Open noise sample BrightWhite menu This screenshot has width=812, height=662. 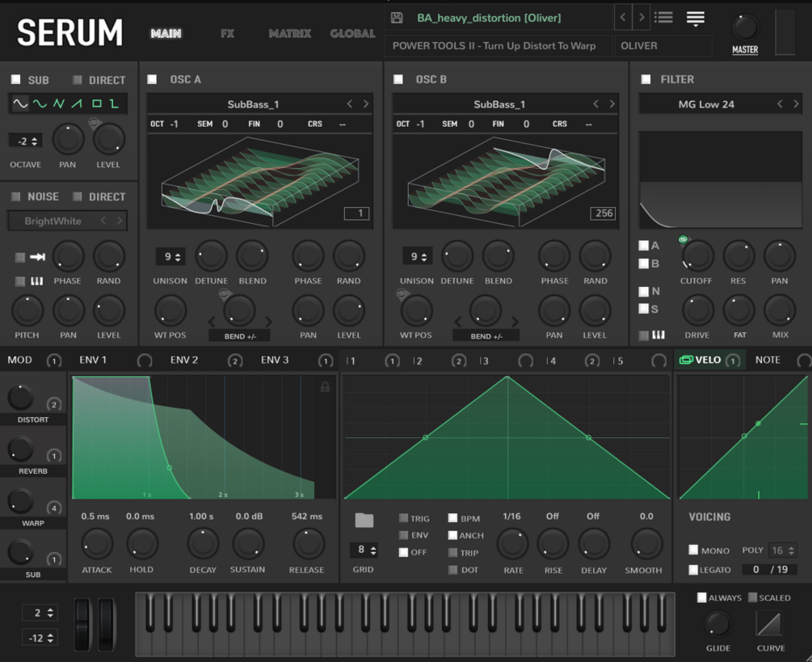pyautogui.click(x=53, y=221)
